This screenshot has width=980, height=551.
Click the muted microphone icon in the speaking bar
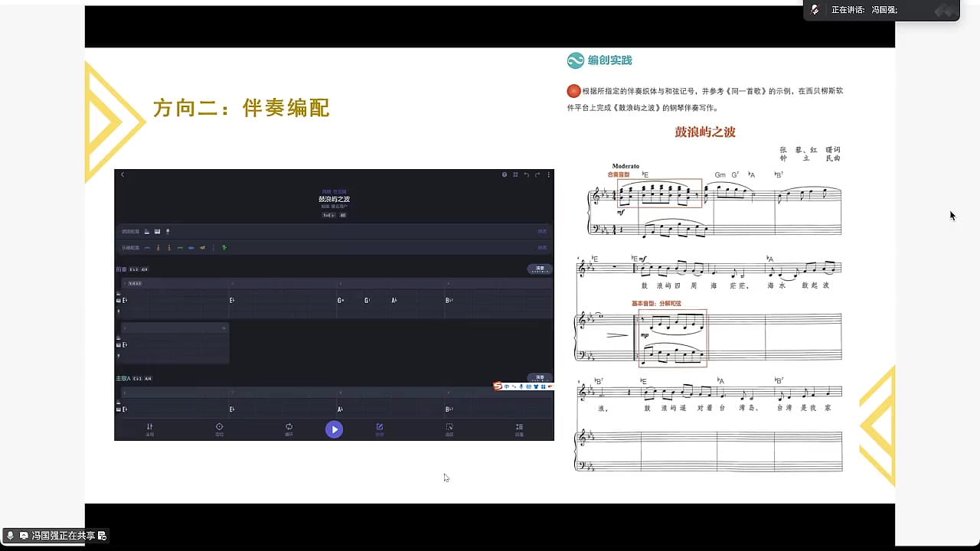[x=815, y=10]
